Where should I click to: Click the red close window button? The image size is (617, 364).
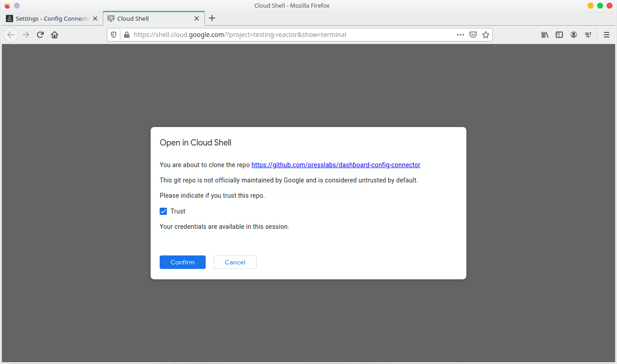[609, 5]
